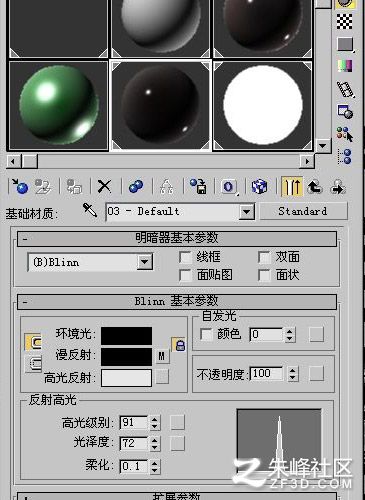
Task: Adjust 光泽度 spinner arrows
Action: pyautogui.click(x=154, y=444)
